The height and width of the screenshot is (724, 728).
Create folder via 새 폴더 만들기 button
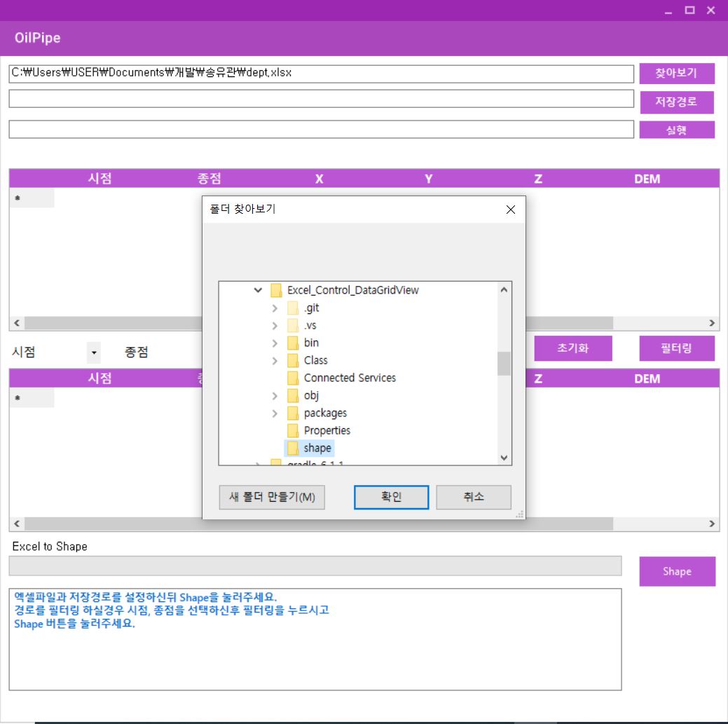tap(270, 498)
